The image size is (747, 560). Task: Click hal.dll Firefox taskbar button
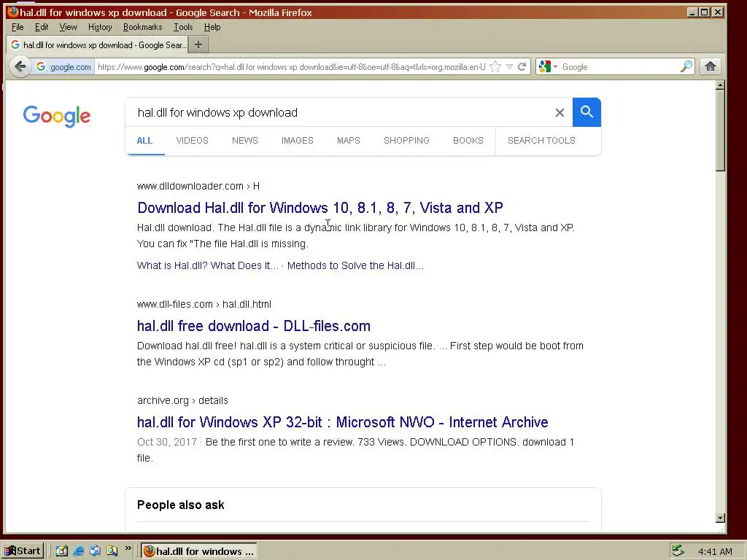tap(198, 551)
